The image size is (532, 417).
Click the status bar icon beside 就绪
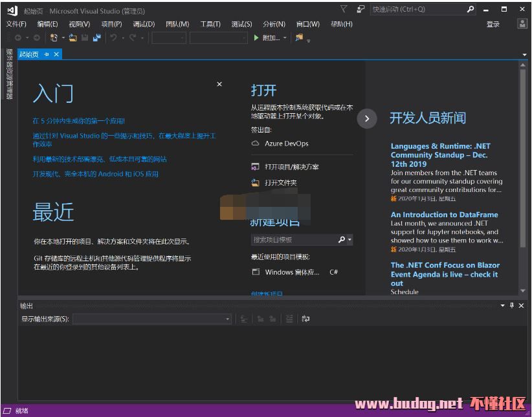coord(6,411)
